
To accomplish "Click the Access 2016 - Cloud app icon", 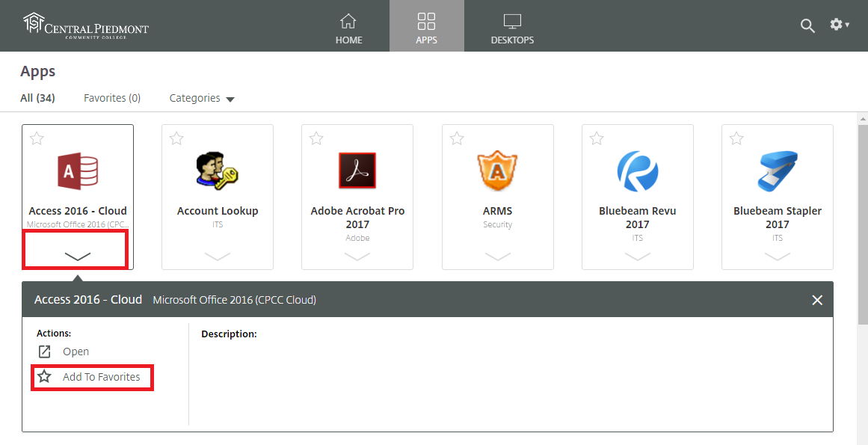I will pyautogui.click(x=78, y=171).
